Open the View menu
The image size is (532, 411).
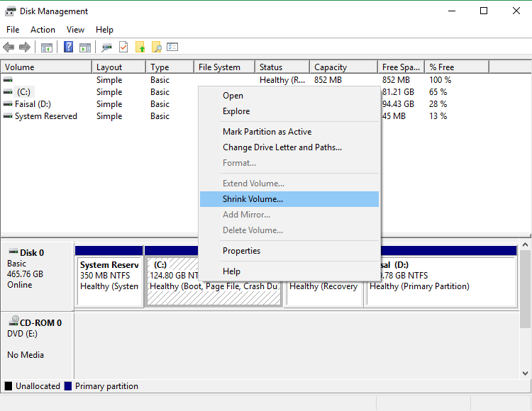coord(75,30)
